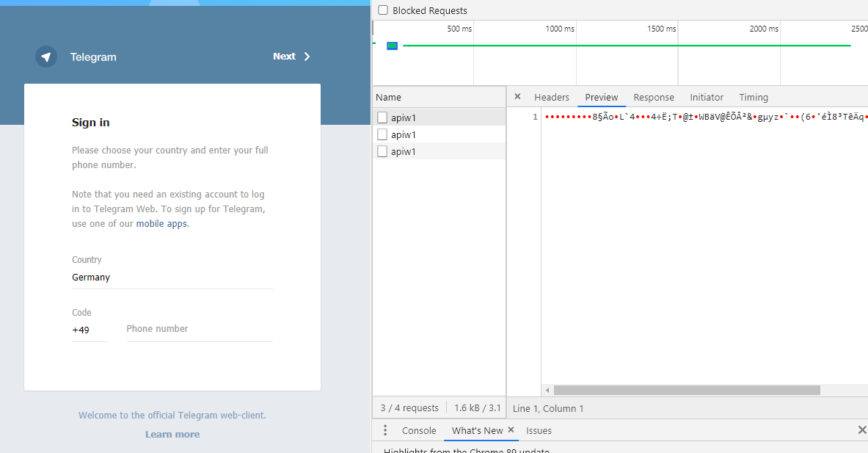Image resolution: width=868 pixels, height=453 pixels.
Task: Close the What's New drawer tab
Action: click(511, 430)
